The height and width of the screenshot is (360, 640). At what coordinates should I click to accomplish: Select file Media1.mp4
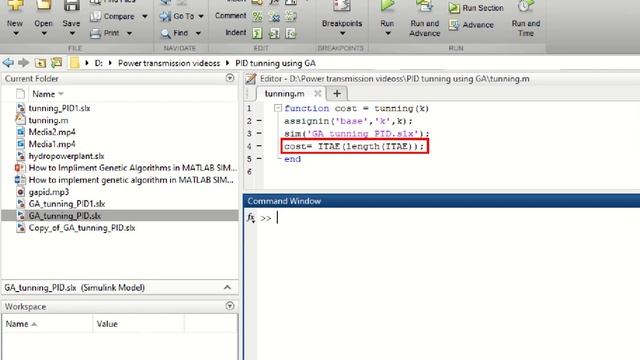(x=52, y=144)
